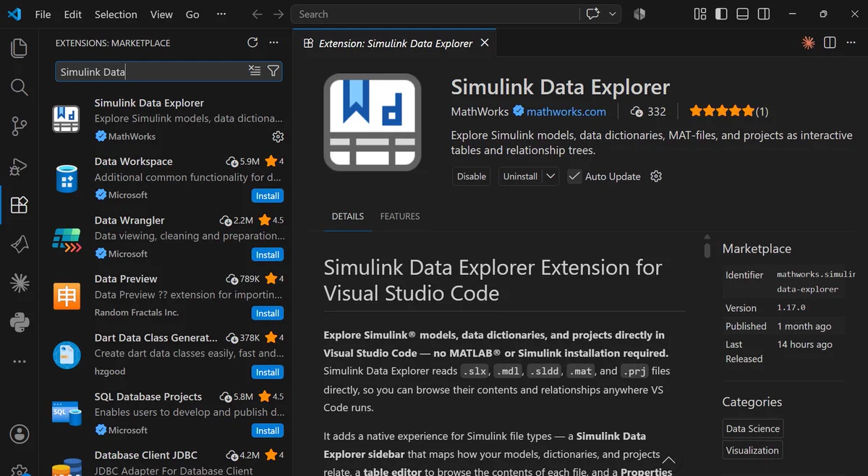The height and width of the screenshot is (476, 868).
Task: Show additional views via activity bar ellipsis
Action: pyautogui.click(x=20, y=361)
